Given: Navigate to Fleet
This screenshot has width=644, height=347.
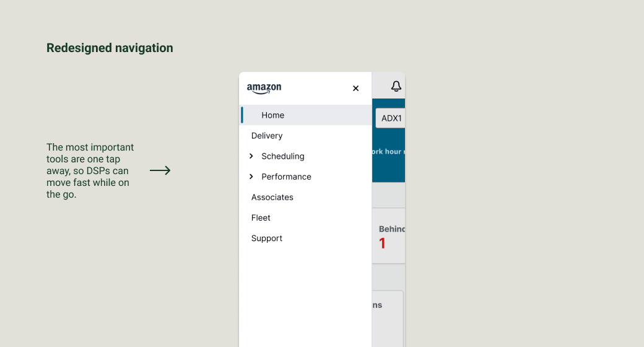Looking at the screenshot, I should pos(261,217).
